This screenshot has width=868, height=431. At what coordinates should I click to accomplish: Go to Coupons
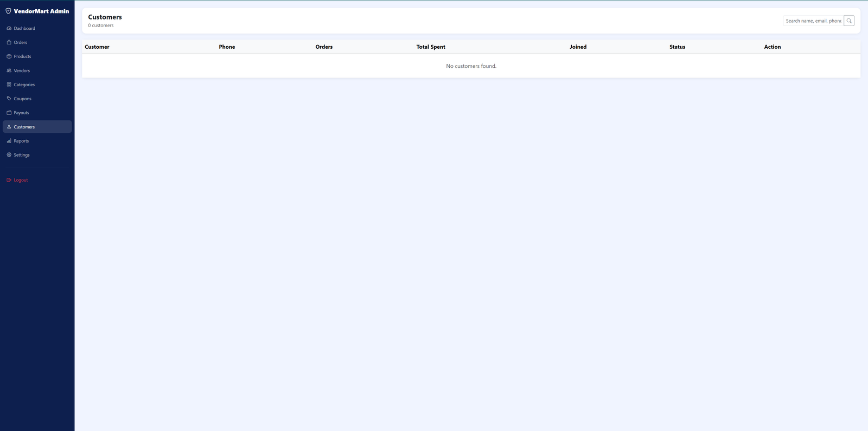click(x=37, y=99)
